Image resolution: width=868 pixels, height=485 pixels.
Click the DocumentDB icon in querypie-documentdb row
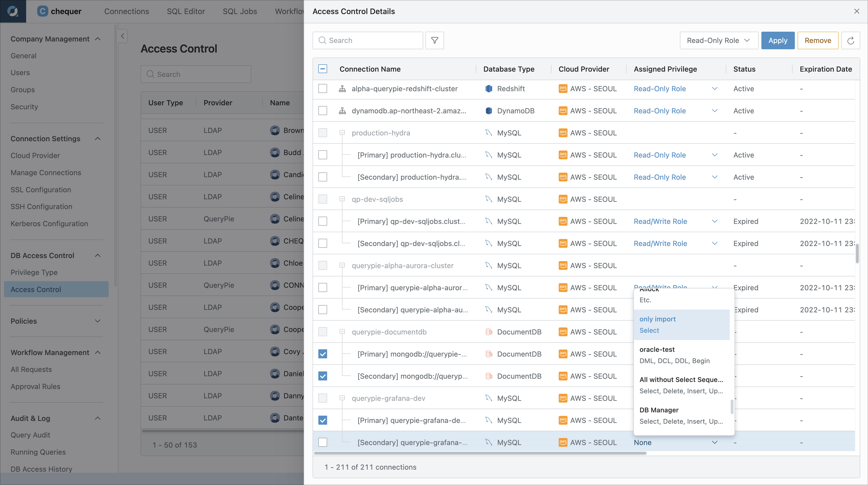point(489,332)
